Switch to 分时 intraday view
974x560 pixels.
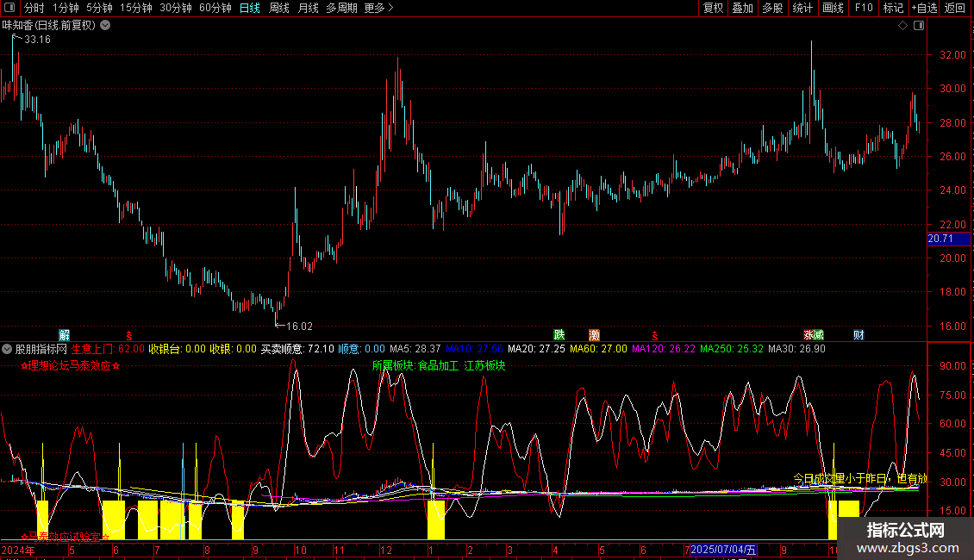click(x=34, y=8)
